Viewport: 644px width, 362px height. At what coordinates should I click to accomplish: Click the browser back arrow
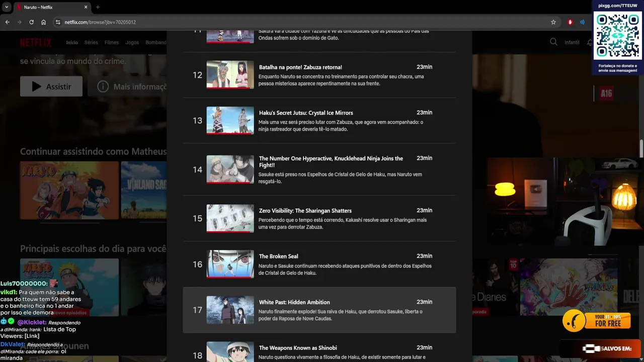(7, 22)
